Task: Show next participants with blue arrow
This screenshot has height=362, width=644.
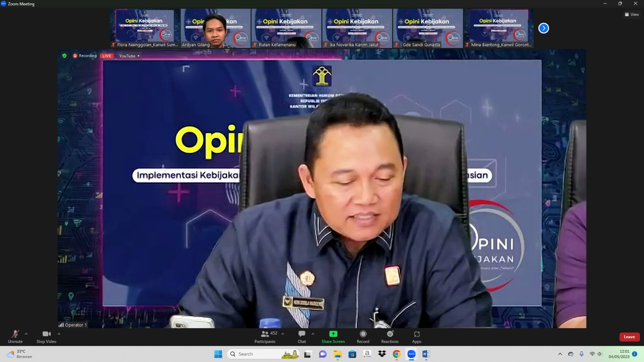Action: click(x=543, y=28)
